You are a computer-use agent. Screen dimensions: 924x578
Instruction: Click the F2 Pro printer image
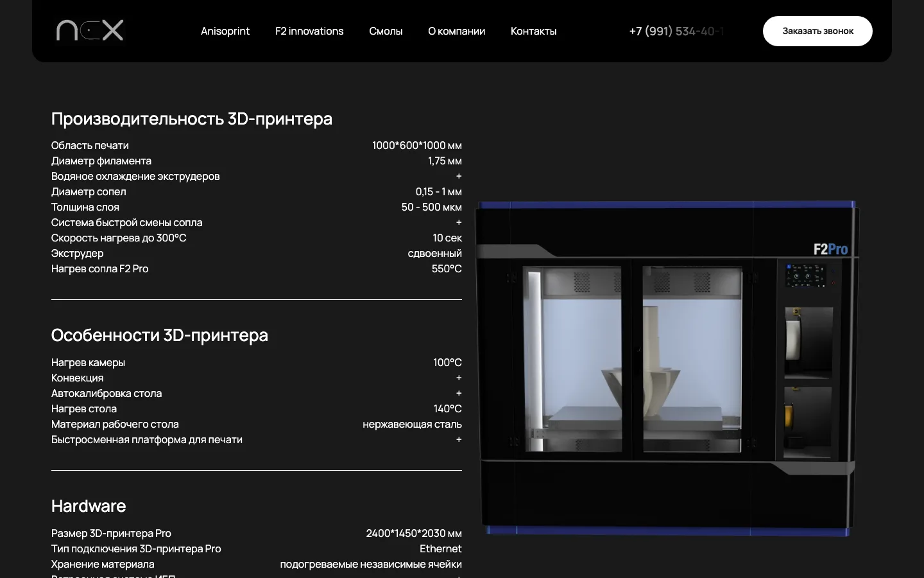pyautogui.click(x=667, y=369)
